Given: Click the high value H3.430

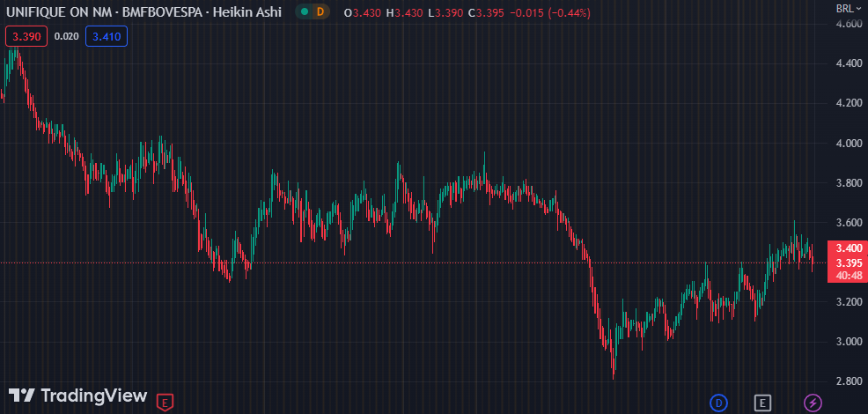Looking at the screenshot, I should 405,12.
